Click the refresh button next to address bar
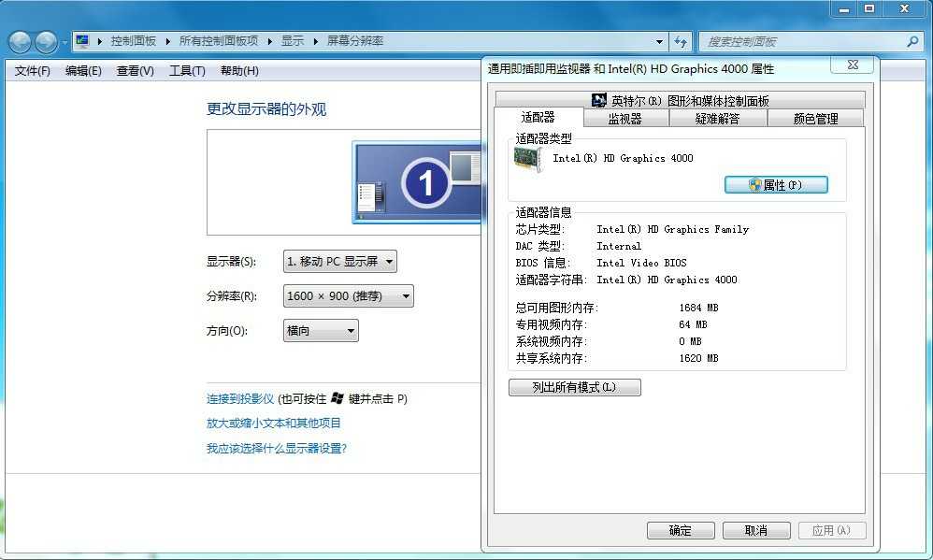Viewport: 933px width, 560px height. pos(681,42)
